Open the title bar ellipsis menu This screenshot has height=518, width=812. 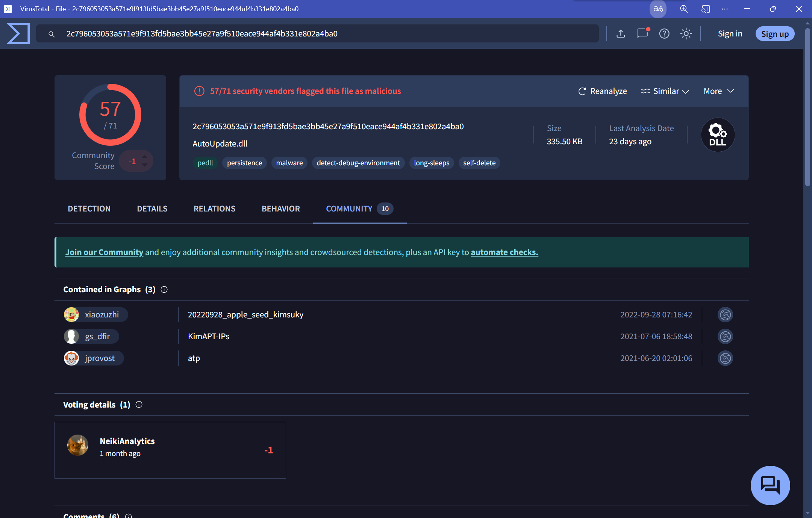[x=725, y=9]
